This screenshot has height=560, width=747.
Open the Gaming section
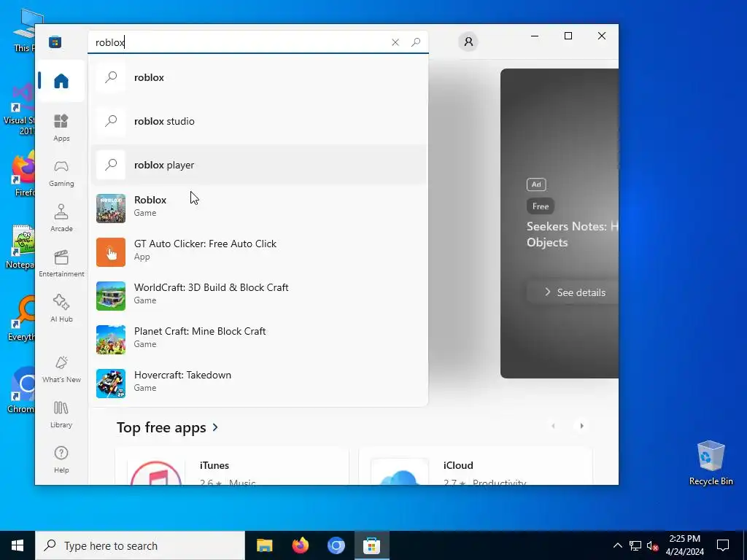click(61, 174)
